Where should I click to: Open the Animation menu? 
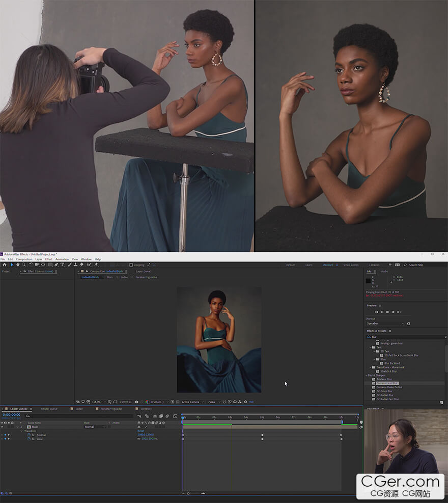[x=62, y=259]
